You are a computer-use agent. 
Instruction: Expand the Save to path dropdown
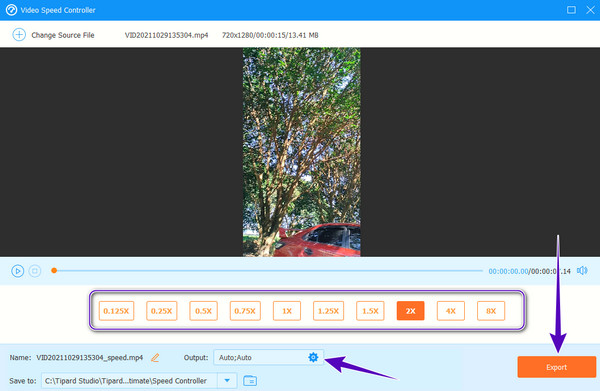227,381
